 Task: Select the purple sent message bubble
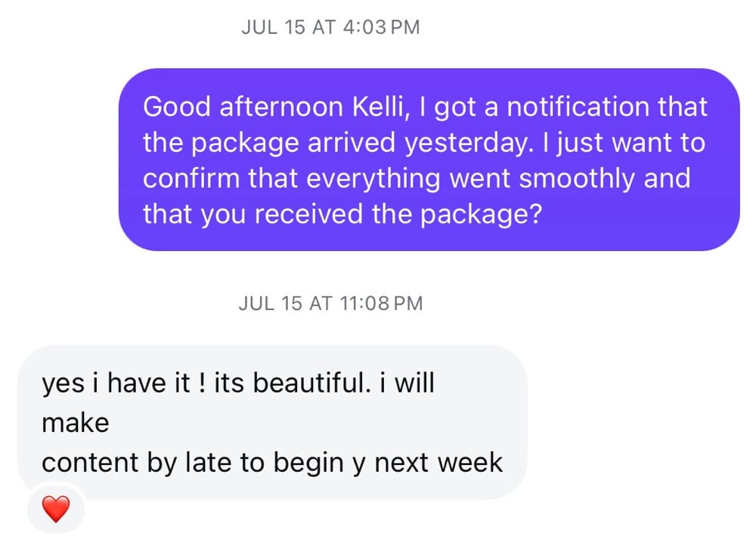[429, 160]
